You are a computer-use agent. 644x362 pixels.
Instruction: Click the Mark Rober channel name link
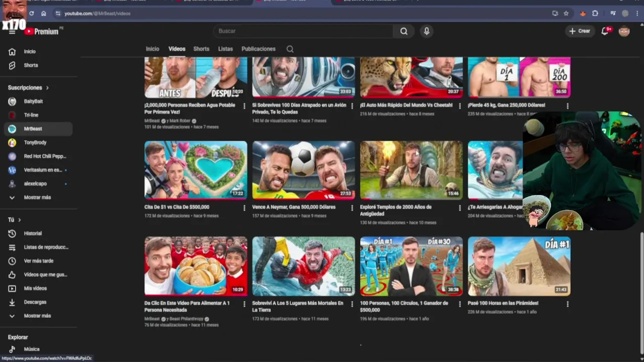[x=180, y=121]
